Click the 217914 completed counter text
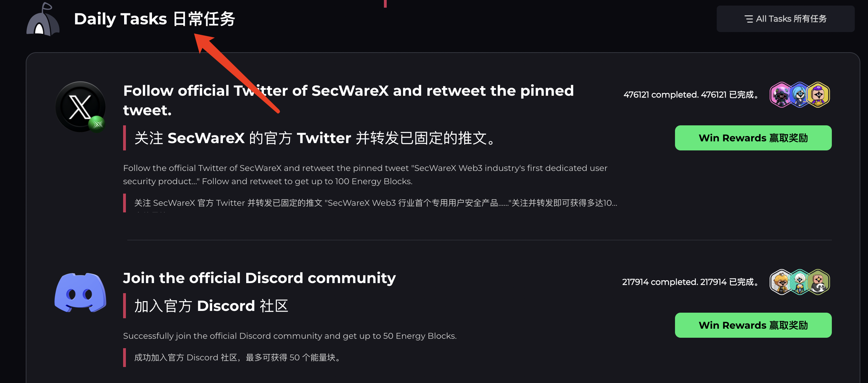868x383 pixels. tap(690, 282)
